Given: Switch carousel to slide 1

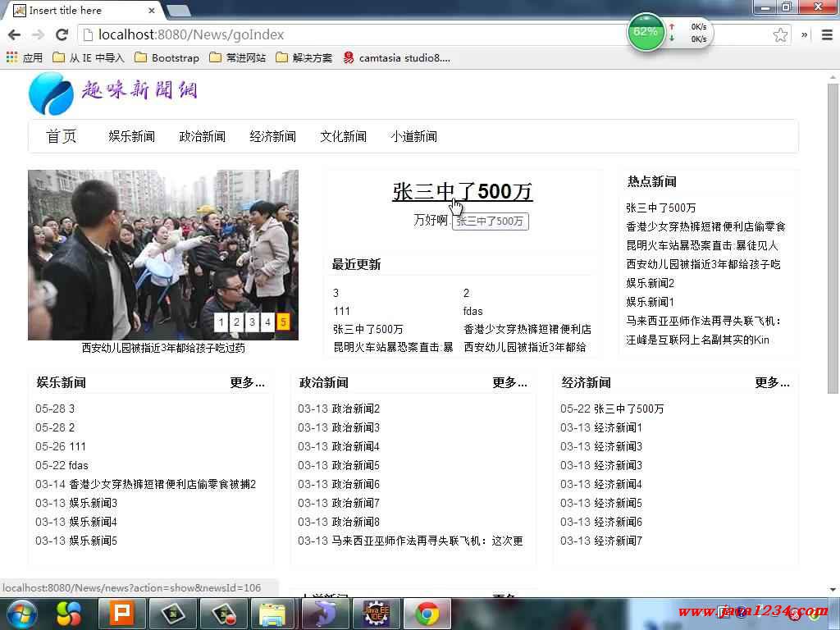Looking at the screenshot, I should point(221,322).
